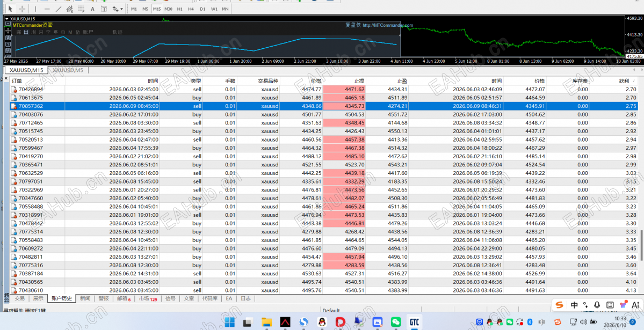Select the Fibonacci retracement tool
This screenshot has width=644, height=330.
81,9
